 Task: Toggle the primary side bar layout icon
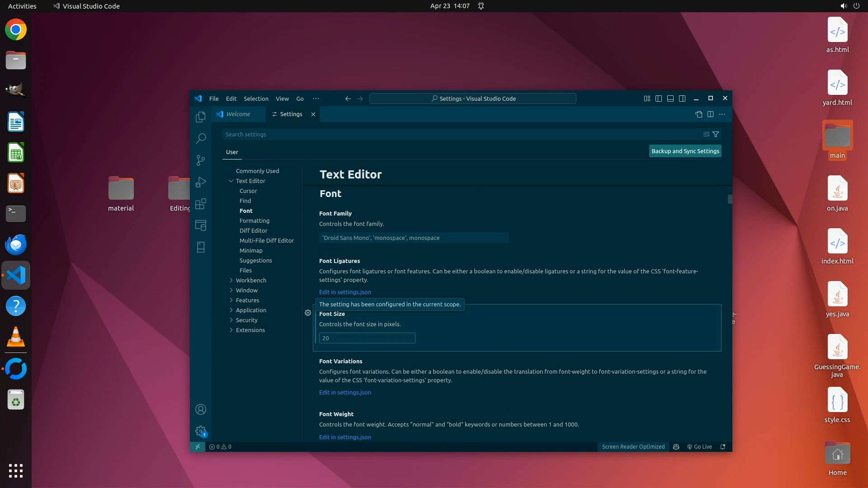click(x=659, y=99)
